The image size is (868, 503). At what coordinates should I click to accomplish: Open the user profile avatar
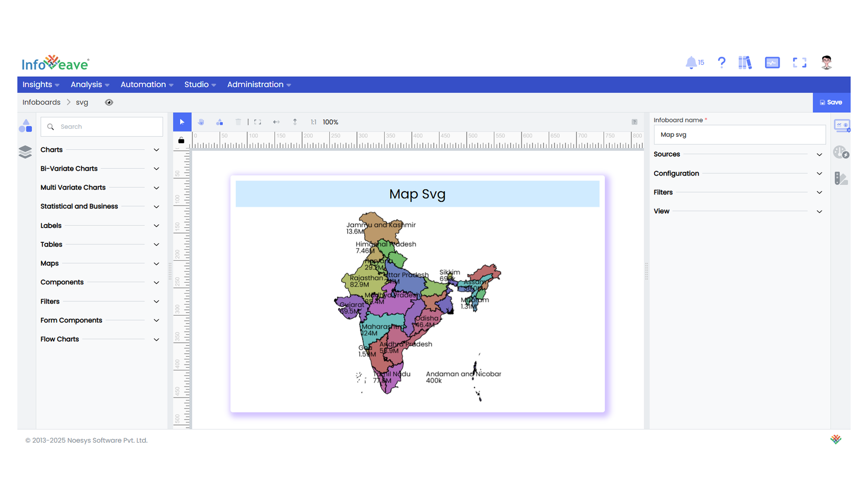click(x=827, y=62)
